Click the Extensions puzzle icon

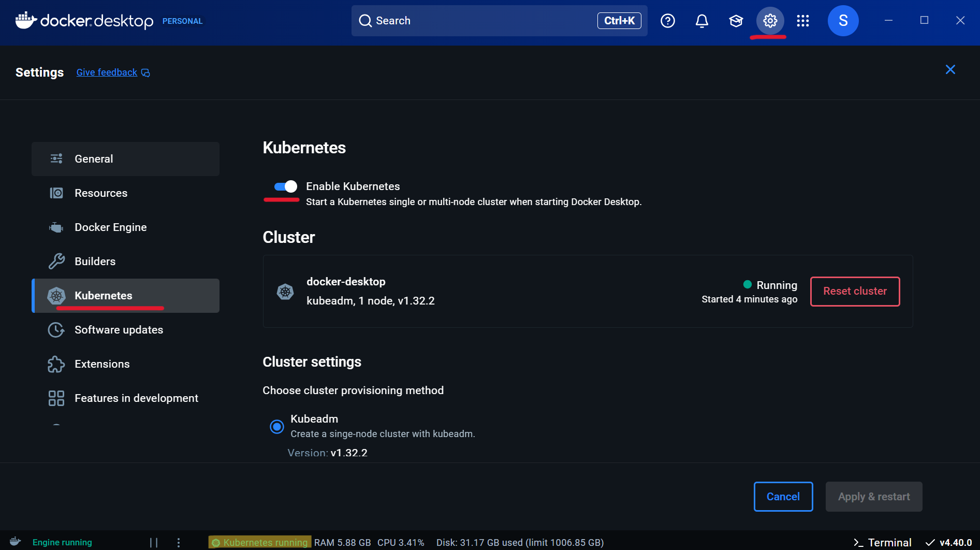56,364
